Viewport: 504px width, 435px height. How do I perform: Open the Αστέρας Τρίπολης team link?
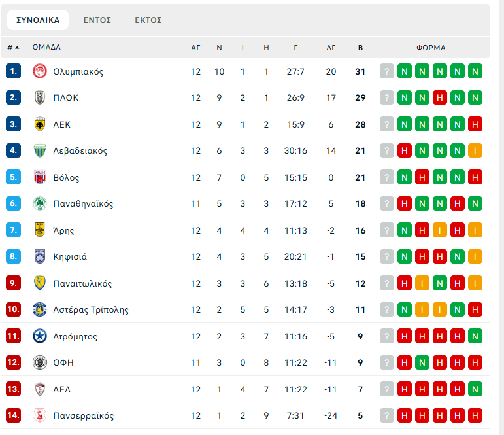tap(91, 309)
